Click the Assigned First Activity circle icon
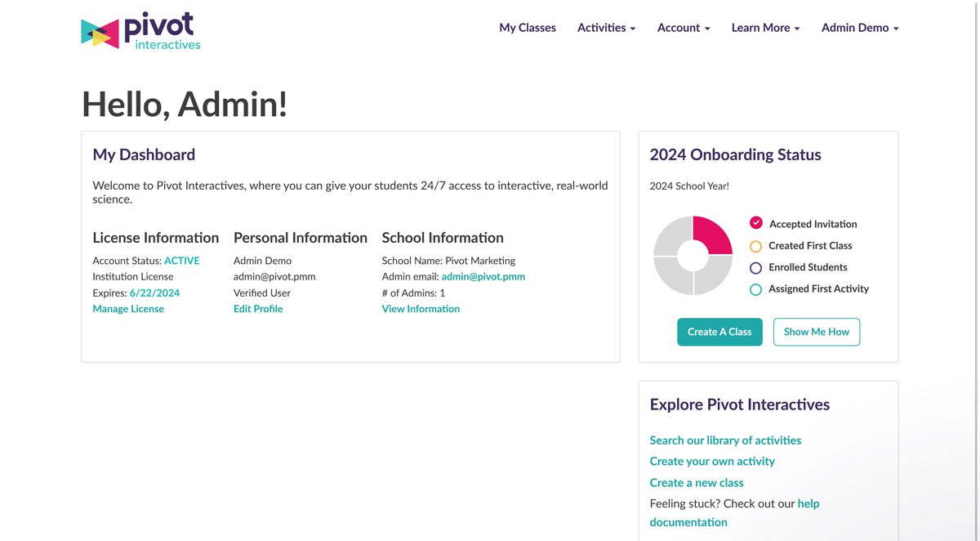Screen dimensions: 980x541 point(755,289)
